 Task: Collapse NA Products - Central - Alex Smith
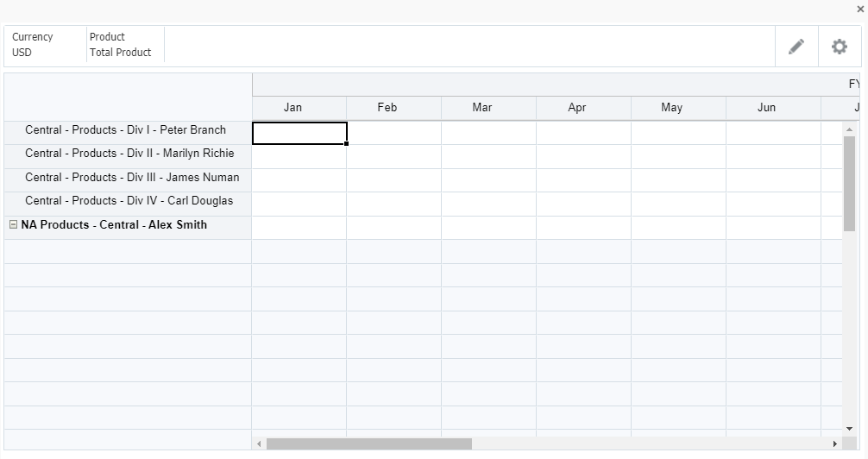13,224
